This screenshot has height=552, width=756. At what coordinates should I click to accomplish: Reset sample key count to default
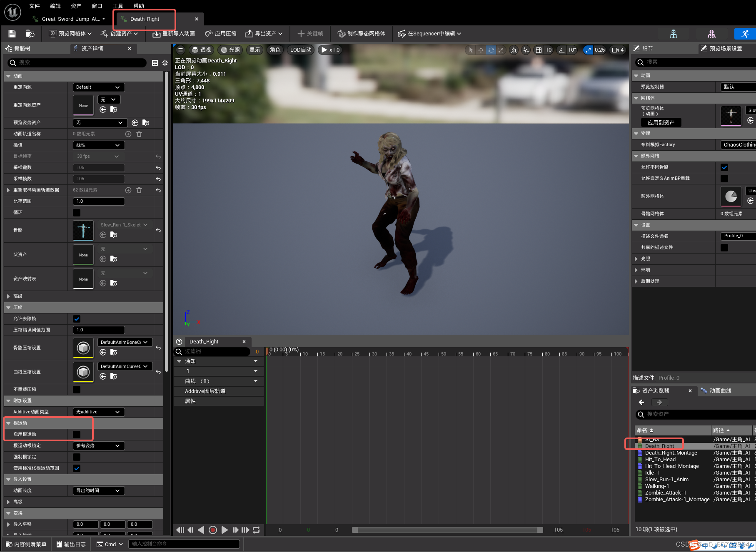pyautogui.click(x=158, y=168)
